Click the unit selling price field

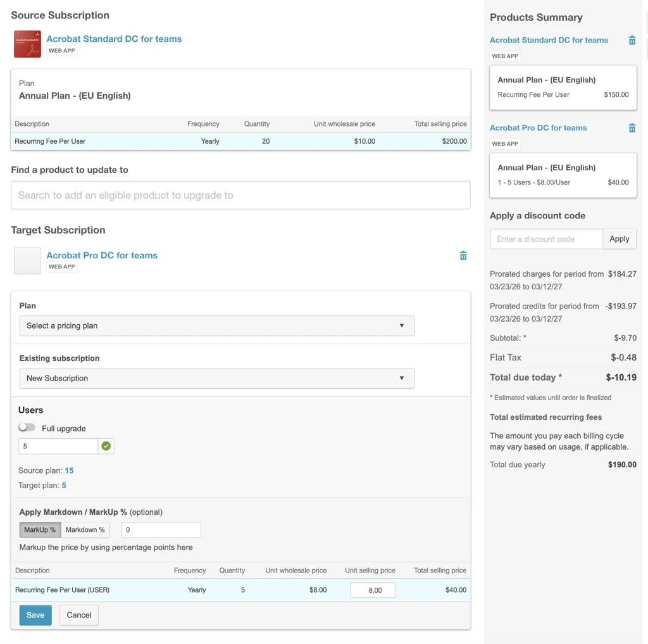(x=372, y=590)
